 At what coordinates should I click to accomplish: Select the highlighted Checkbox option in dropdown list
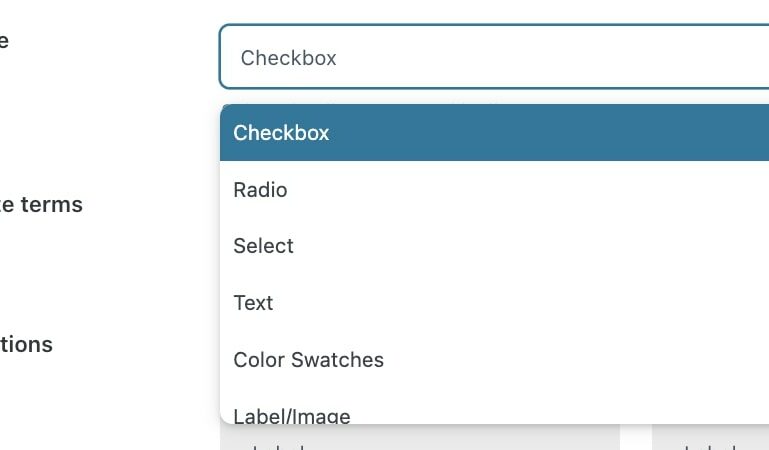pos(494,133)
